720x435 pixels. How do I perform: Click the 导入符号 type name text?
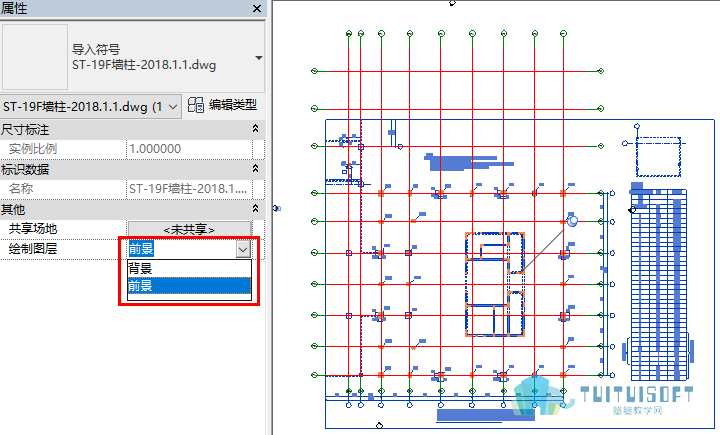pyautogui.click(x=96, y=49)
